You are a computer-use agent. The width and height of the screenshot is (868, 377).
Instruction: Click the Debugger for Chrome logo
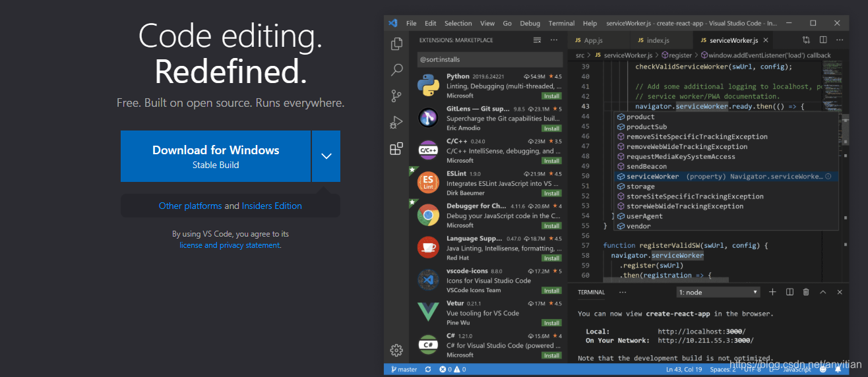coord(428,215)
